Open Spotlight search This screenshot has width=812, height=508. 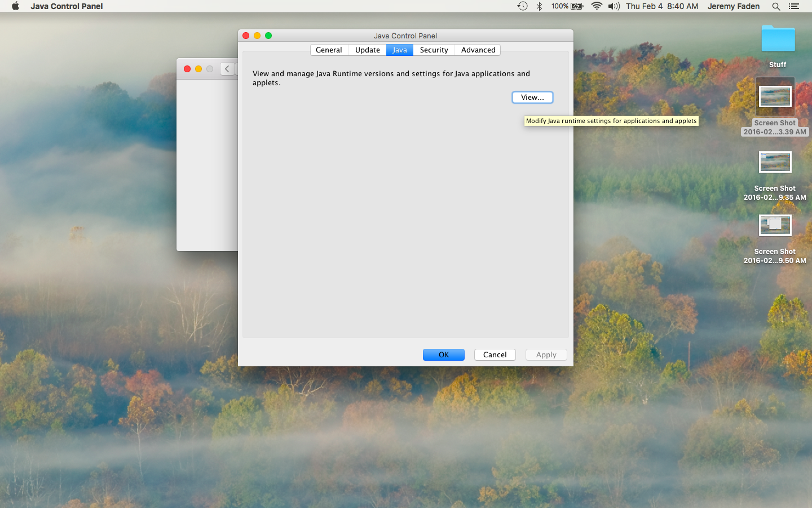(776, 6)
